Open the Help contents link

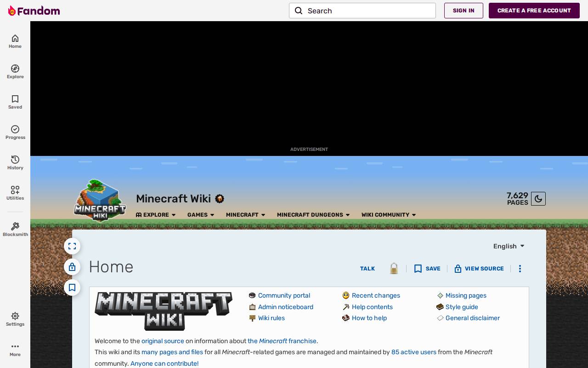(372, 307)
